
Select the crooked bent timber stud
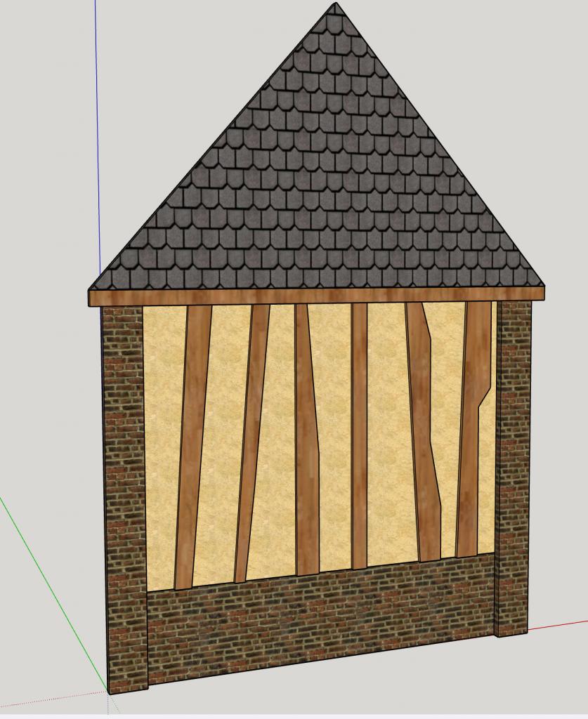pyautogui.click(x=424, y=431)
